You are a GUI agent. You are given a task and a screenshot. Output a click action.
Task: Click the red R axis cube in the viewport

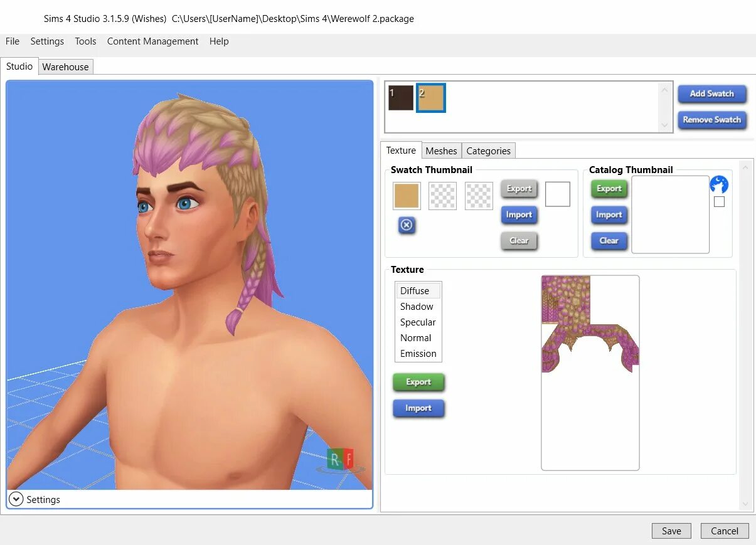334,460
